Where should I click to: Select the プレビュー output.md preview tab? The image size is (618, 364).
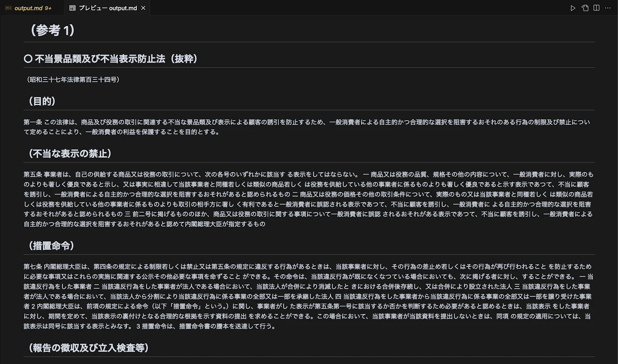107,8
